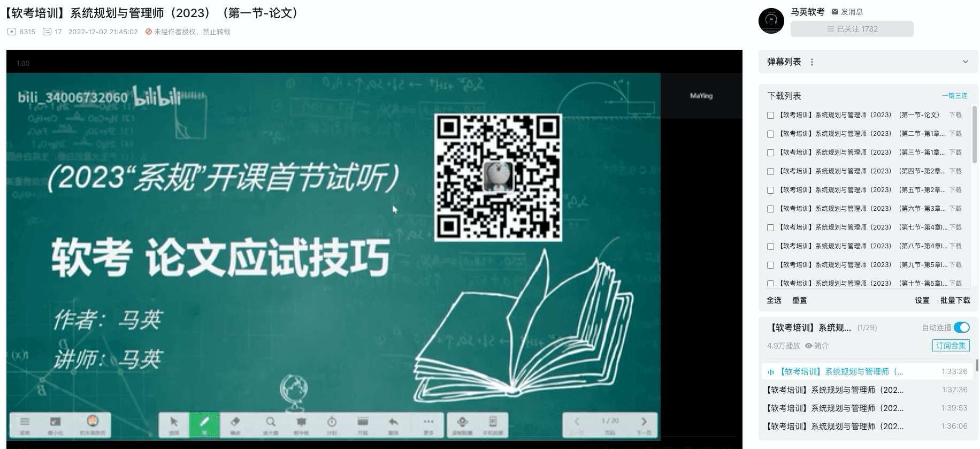
Task: Play the 1:37:36 playlist video
Action: click(x=867, y=390)
